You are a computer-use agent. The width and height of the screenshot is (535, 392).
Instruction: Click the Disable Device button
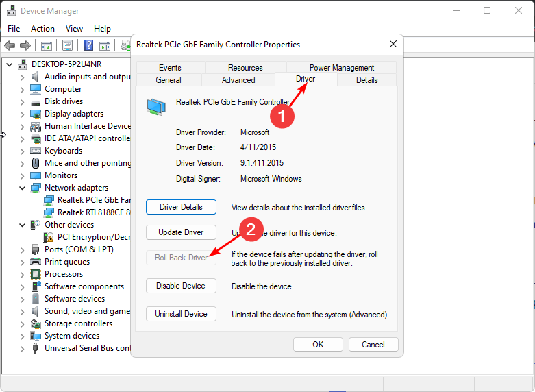181,286
